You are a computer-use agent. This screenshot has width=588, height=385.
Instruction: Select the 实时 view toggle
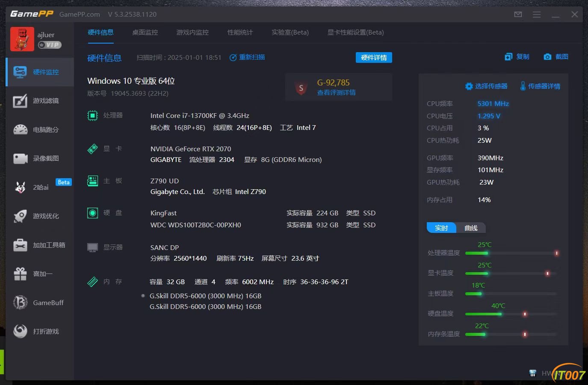(x=441, y=228)
